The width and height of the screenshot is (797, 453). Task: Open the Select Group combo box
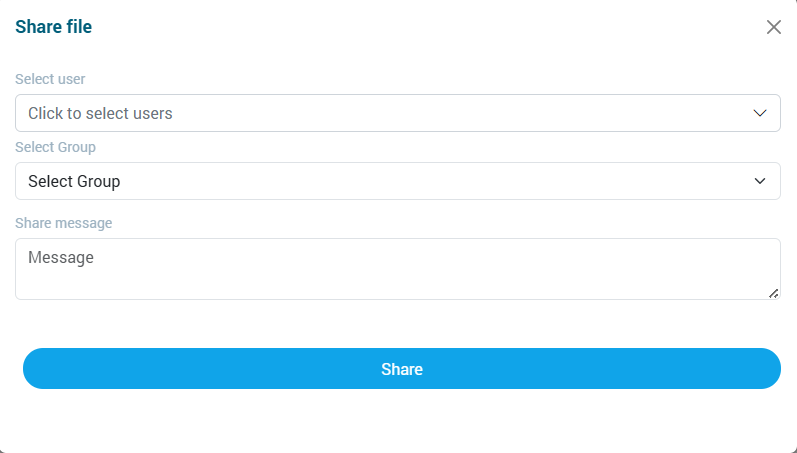(x=380, y=181)
